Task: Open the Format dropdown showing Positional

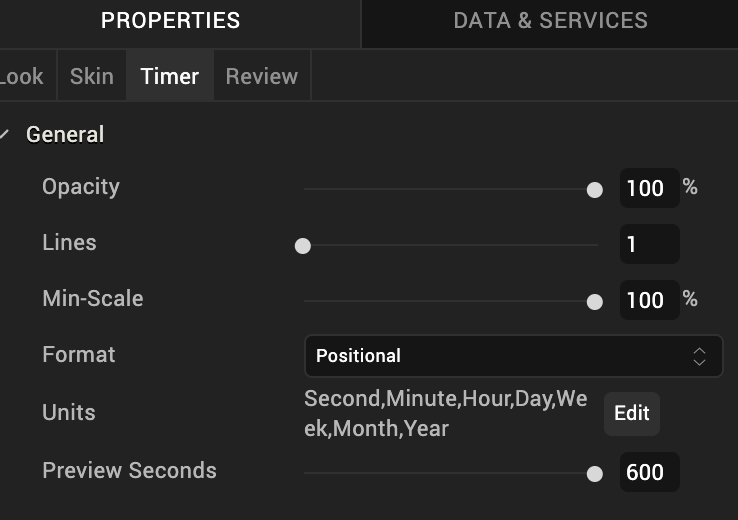Action: [500, 356]
